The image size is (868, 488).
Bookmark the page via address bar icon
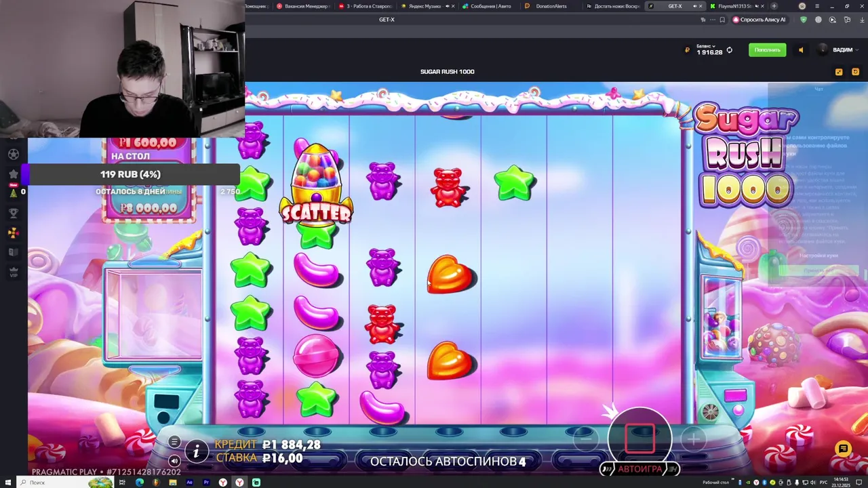pyautogui.click(x=722, y=20)
